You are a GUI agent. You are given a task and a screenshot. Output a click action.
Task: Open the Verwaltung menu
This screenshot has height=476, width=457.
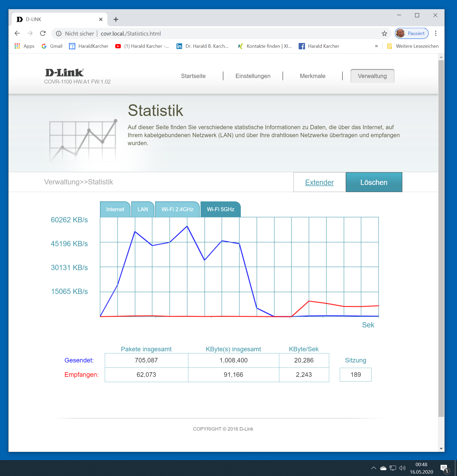click(x=372, y=76)
